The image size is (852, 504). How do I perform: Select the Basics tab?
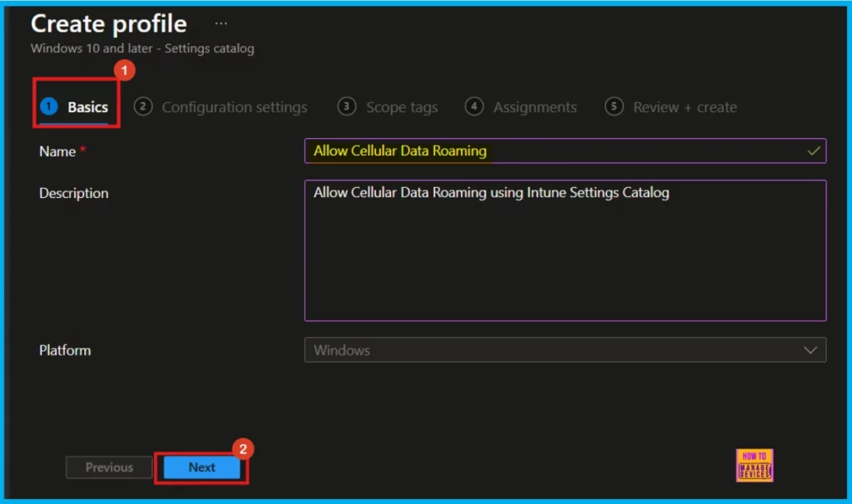click(x=74, y=107)
